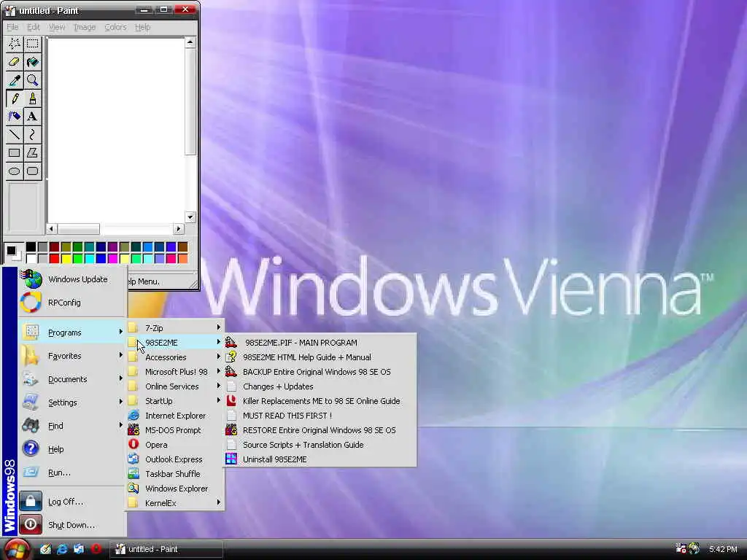Choose the Line tool in Paint
The height and width of the screenshot is (560, 747).
(x=15, y=134)
